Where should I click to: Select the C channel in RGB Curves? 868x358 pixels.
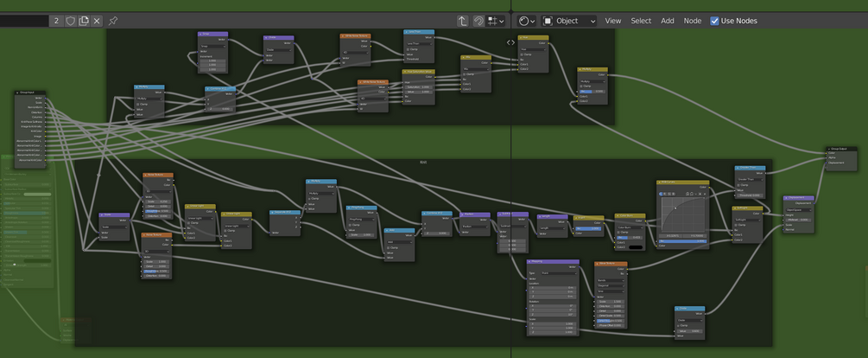[661, 194]
